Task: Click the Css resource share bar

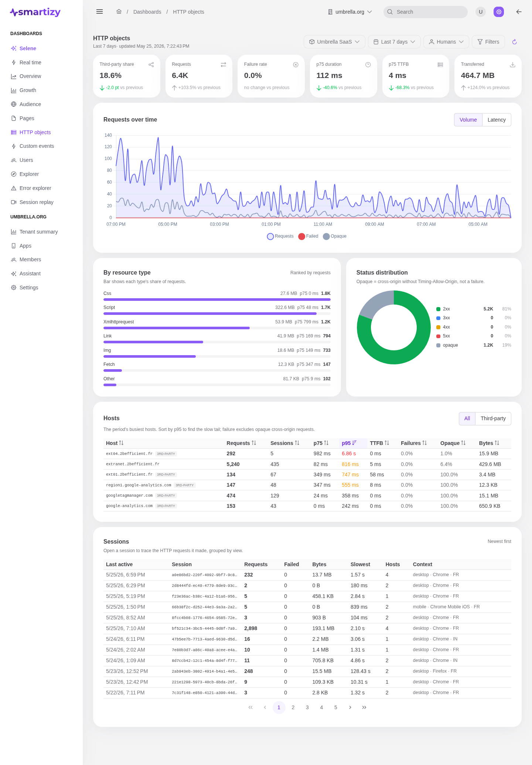Action: [217, 299]
